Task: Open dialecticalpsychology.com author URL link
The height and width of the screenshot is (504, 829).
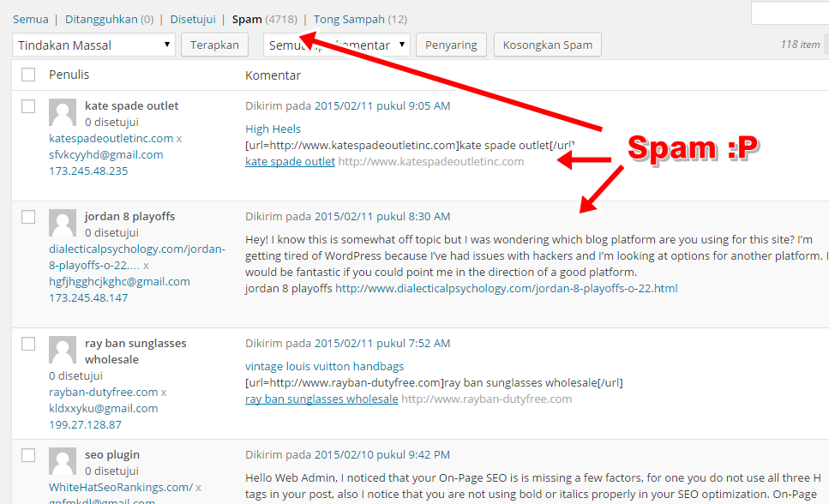Action: (137, 257)
